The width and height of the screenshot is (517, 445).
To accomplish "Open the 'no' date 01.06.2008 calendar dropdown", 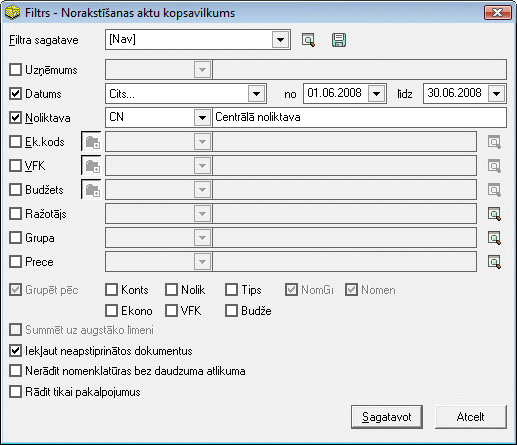I will click(x=376, y=94).
